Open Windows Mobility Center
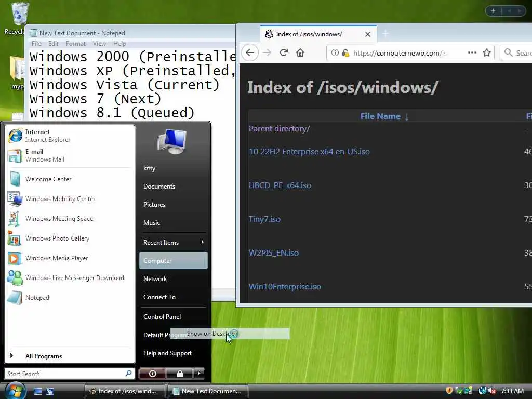 (x=70, y=199)
